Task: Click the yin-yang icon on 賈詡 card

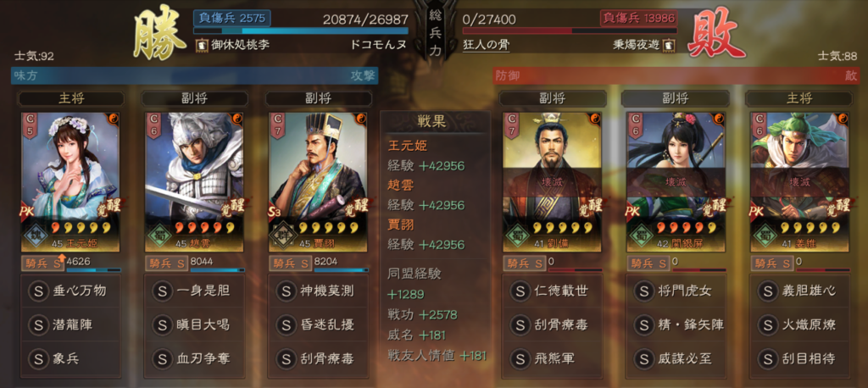Action: click(361, 119)
